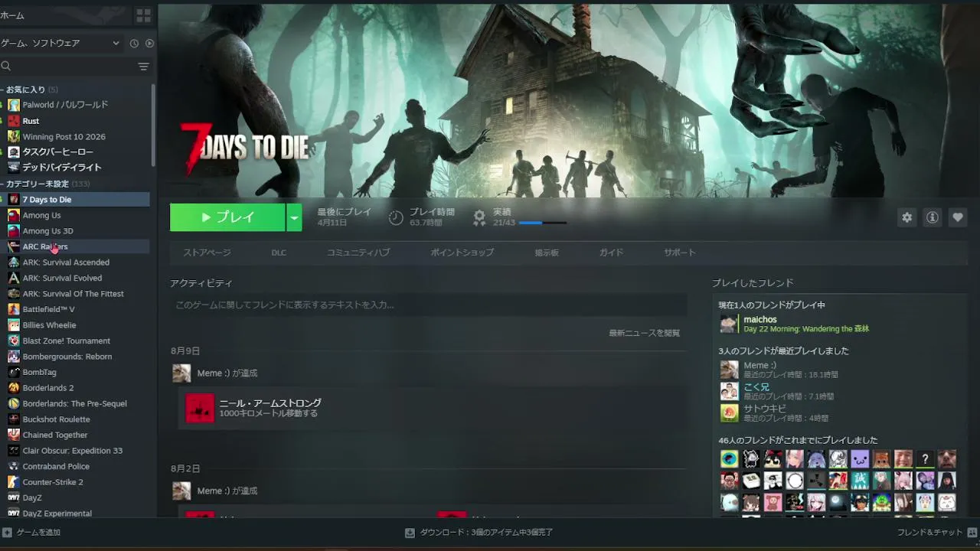
Task: Click the タスクバーヒーロー game icon
Action: (14, 152)
